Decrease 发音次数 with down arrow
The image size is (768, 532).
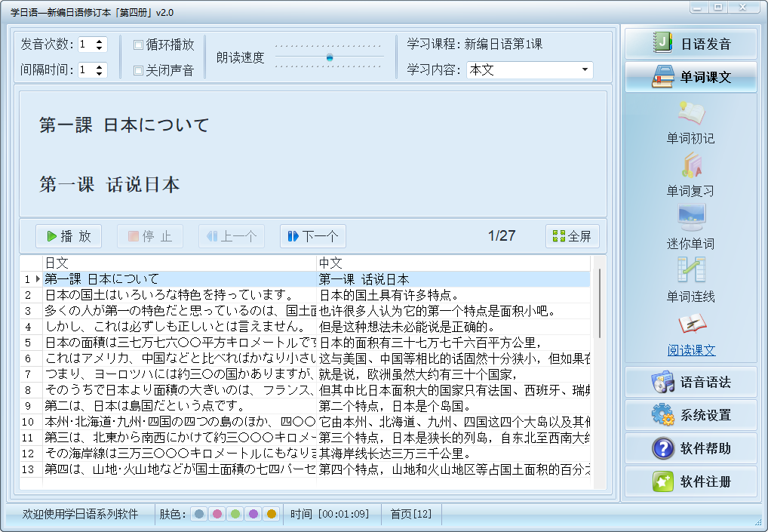point(100,48)
